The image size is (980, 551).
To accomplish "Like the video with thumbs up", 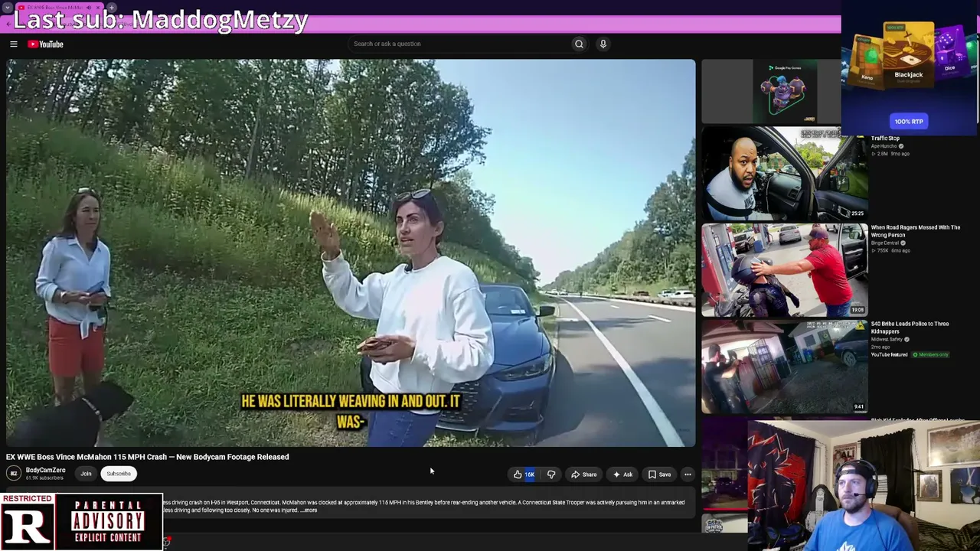I will (x=524, y=474).
